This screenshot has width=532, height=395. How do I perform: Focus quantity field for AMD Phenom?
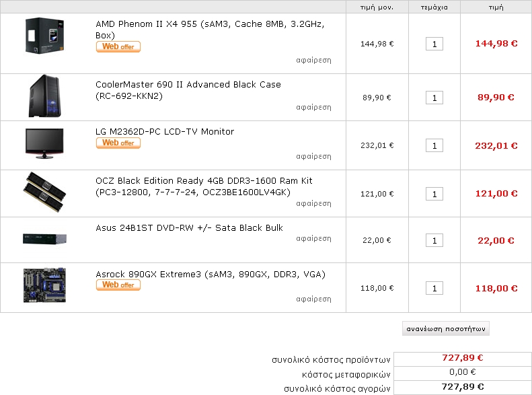coord(434,44)
